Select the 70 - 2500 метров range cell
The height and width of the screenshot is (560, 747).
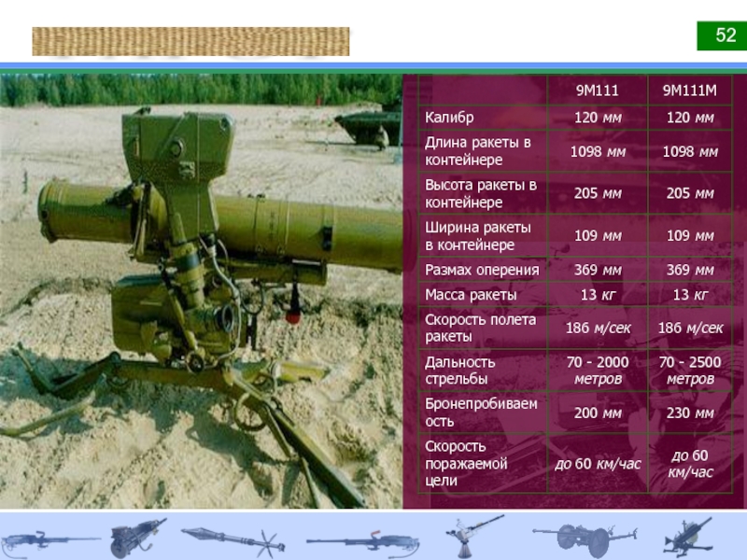point(690,370)
